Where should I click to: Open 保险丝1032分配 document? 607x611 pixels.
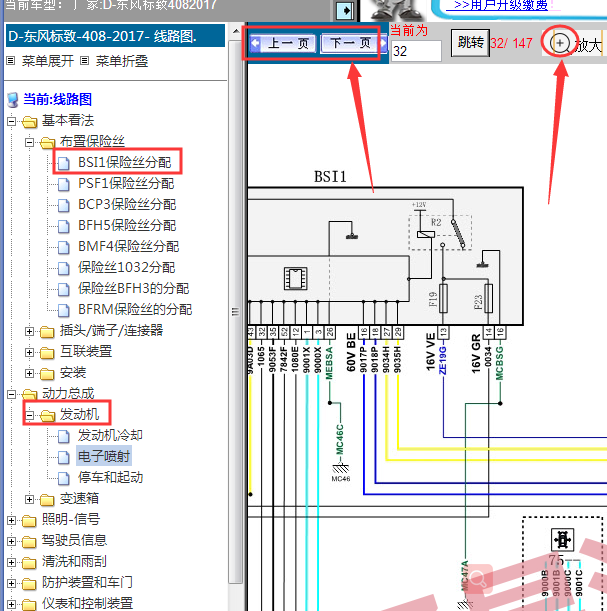pyautogui.click(x=126, y=267)
